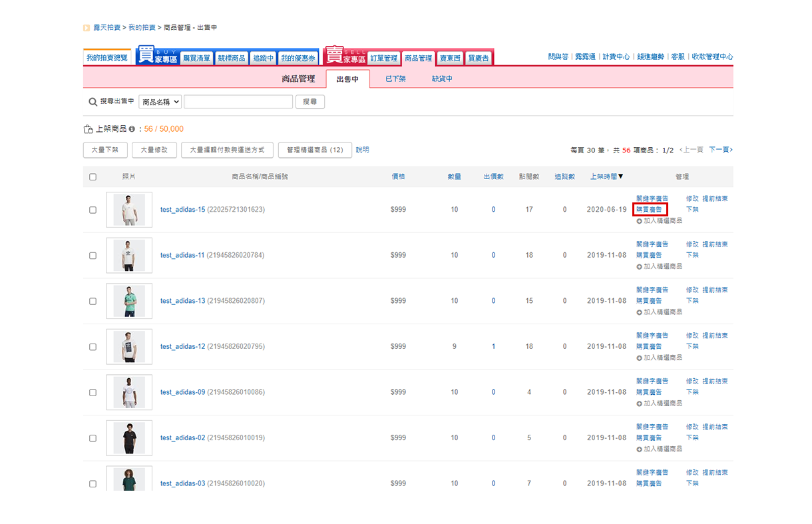Viewport: 812px width, 524px height.
Task: Tick the checkbox for test_adidas-15
Action: pyautogui.click(x=93, y=210)
